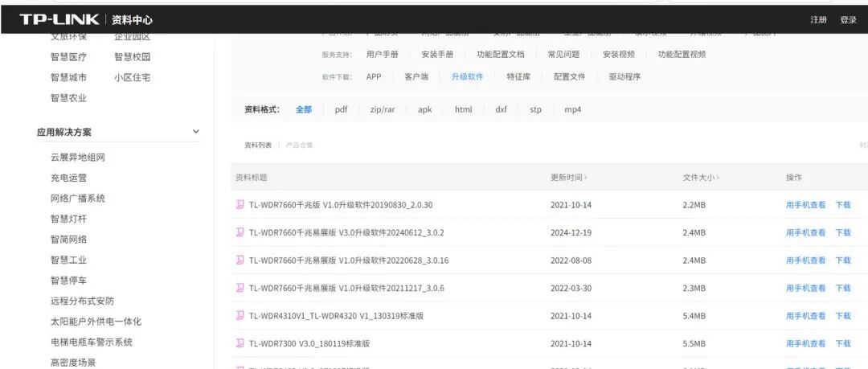Screen dimensions: 868x369
Task: Click 下载 for 20240612_3.0.2 row
Action: (843, 232)
